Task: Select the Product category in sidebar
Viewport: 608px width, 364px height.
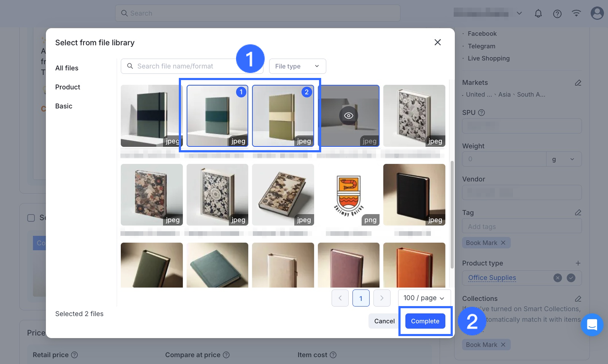Action: point(68,87)
